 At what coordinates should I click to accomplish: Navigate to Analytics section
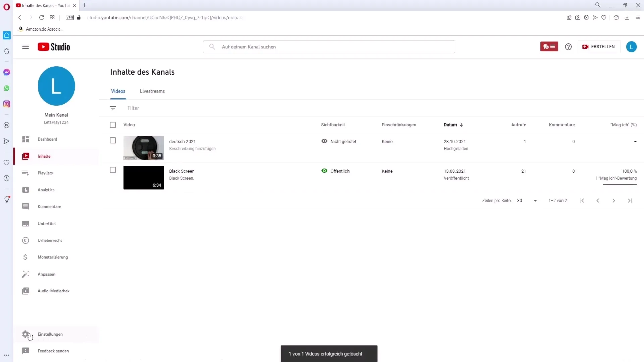click(46, 189)
